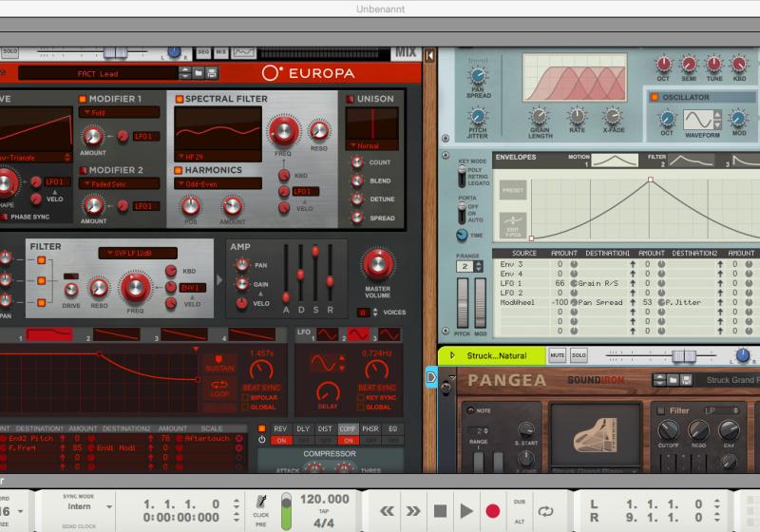This screenshot has height=532, width=760.
Task: Open Sync Mode Intern dropdown
Action: 87,506
